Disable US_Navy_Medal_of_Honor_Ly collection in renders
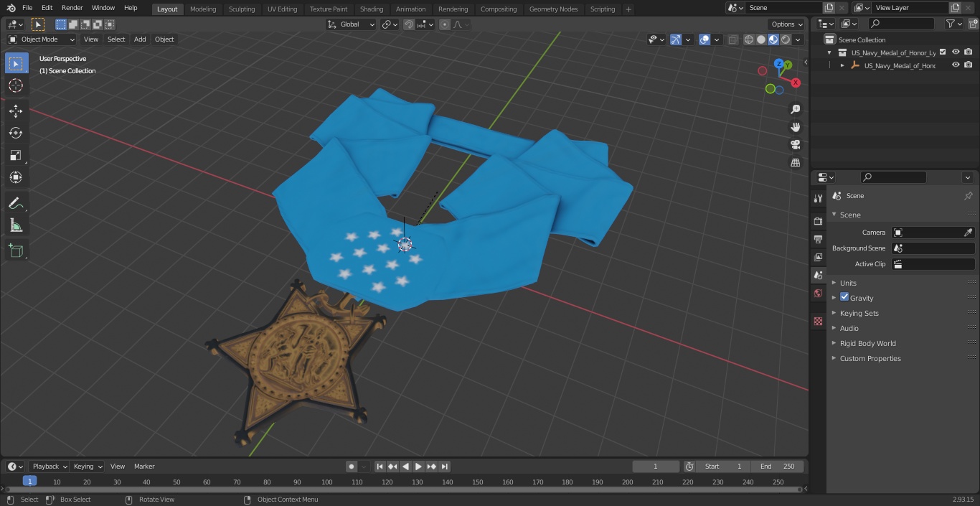Image resolution: width=980 pixels, height=506 pixels. [x=969, y=52]
